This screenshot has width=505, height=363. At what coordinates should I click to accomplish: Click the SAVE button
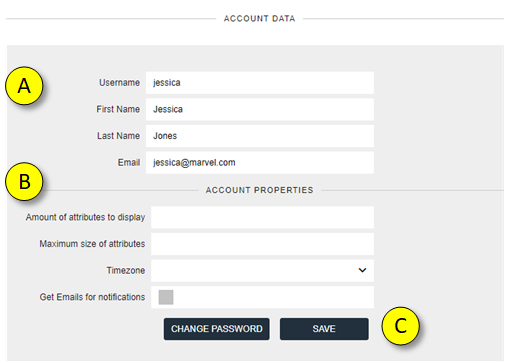[324, 329]
